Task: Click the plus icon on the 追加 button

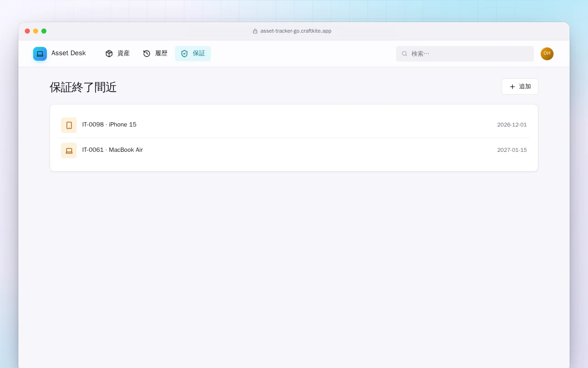Action: (512, 86)
